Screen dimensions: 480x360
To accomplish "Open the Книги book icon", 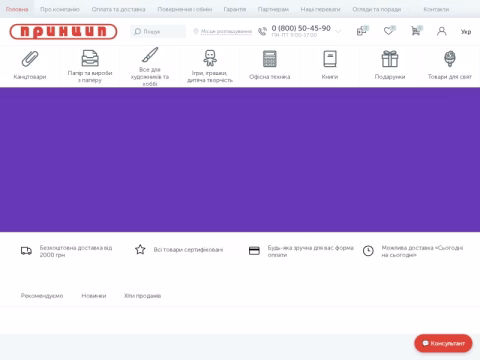I will 330,59.
